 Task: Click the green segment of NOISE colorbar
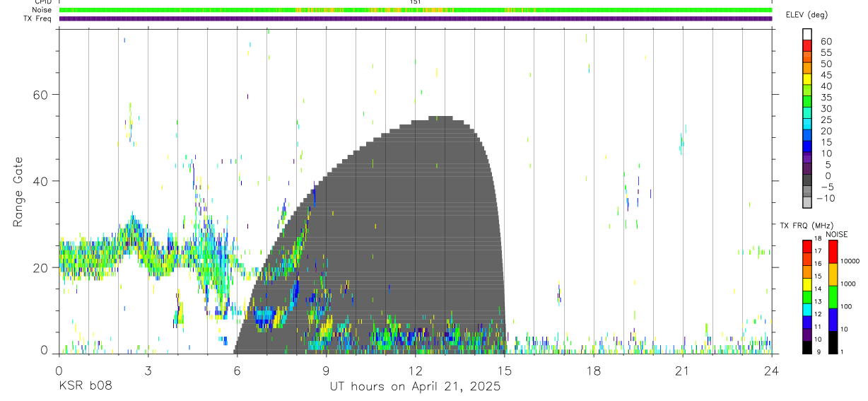[x=833, y=297]
